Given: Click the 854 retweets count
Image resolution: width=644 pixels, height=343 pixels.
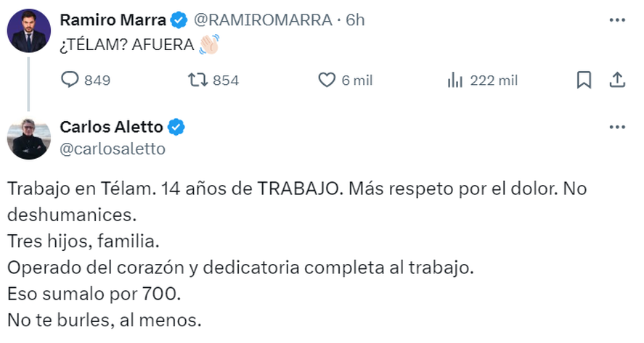Looking at the screenshot, I should click(226, 80).
